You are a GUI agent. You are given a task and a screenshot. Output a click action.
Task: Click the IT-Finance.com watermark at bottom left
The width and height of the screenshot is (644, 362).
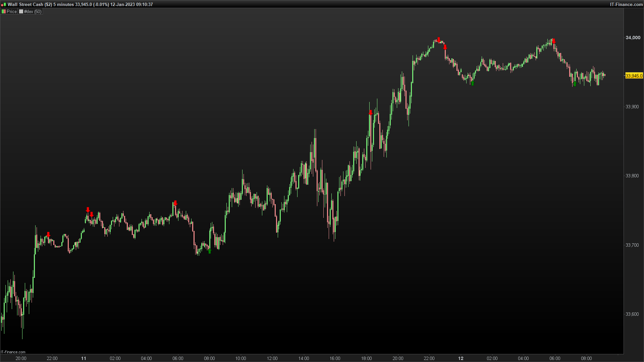(x=13, y=352)
